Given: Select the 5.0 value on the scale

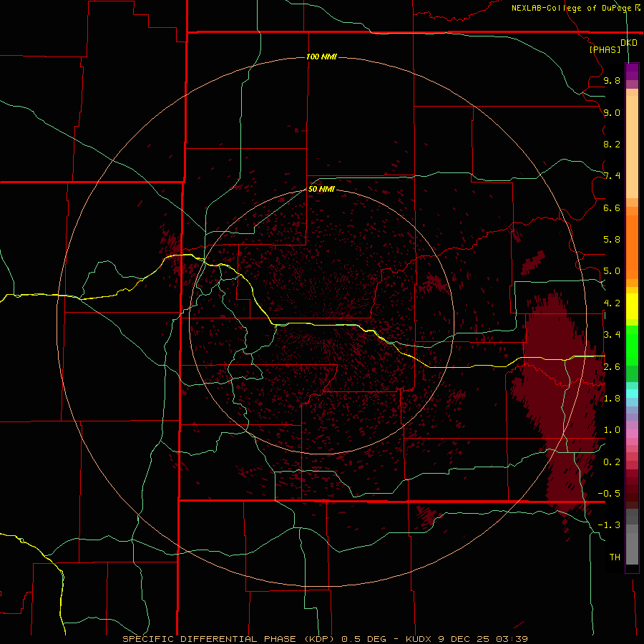Looking at the screenshot, I should pyautogui.click(x=612, y=271).
